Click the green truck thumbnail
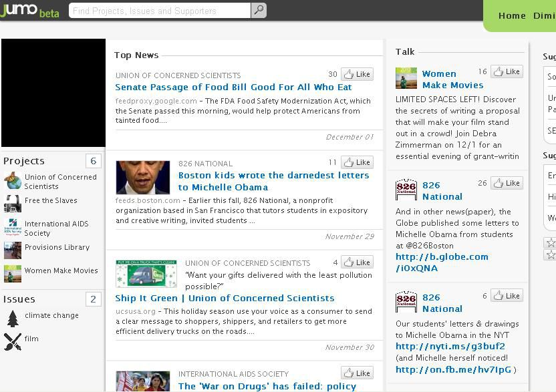 point(146,274)
